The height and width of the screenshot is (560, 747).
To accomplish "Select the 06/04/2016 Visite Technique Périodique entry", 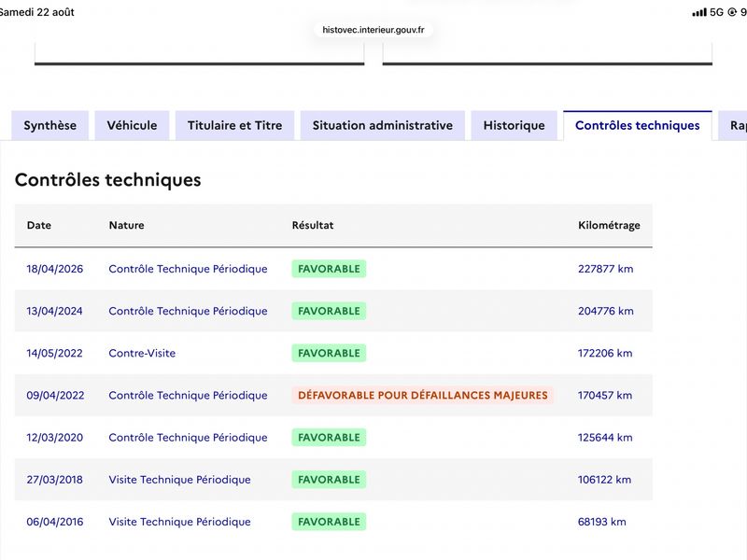I will [179, 522].
